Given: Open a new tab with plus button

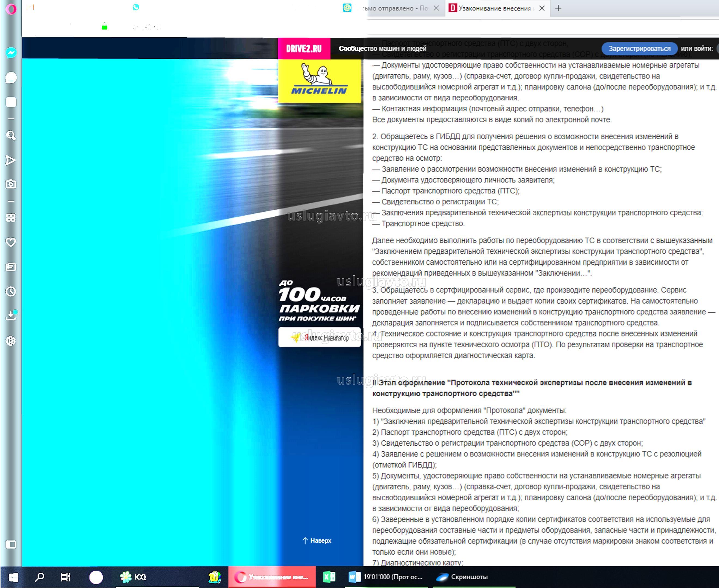Looking at the screenshot, I should (x=558, y=8).
